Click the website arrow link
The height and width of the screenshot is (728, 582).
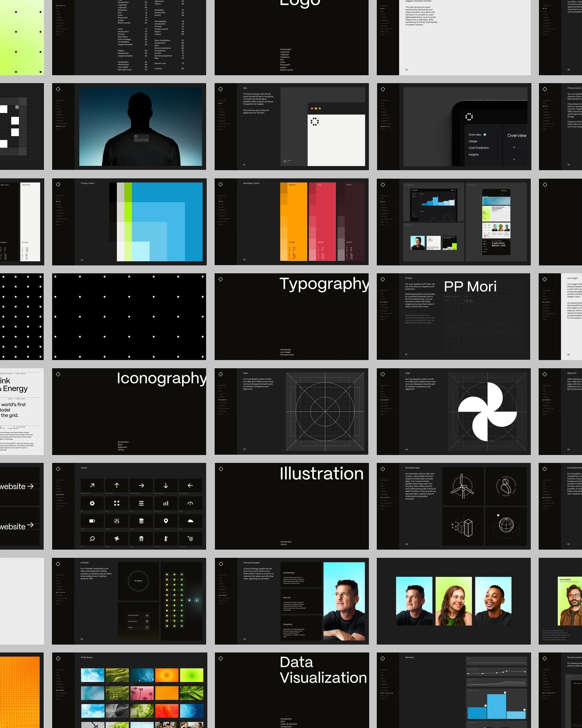coord(31,486)
